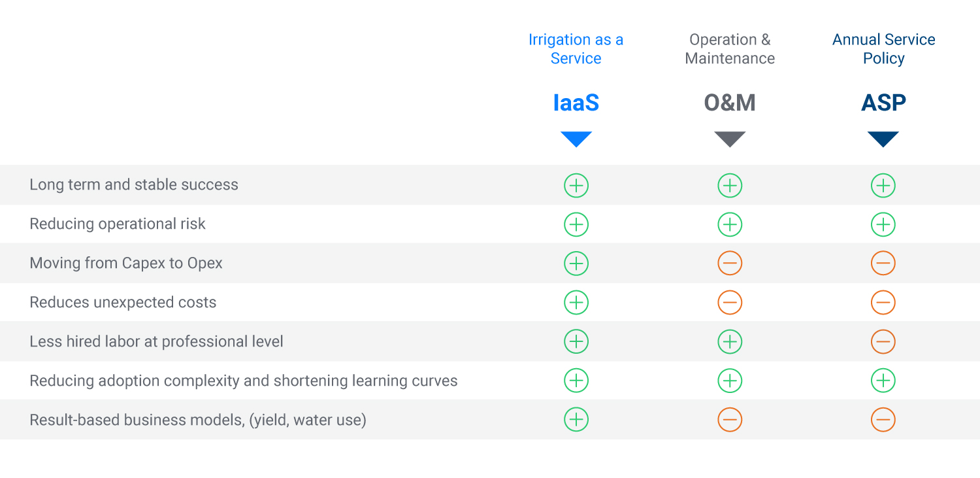Viewport: 980px width, 478px height.
Task: Click the ASP plus icon for Long term success
Action: pos(883,186)
